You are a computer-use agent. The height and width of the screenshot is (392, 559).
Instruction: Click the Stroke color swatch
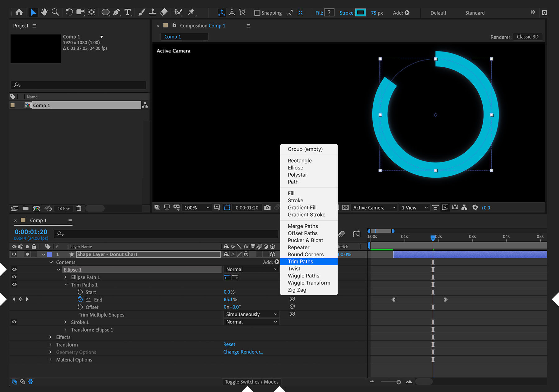point(361,12)
